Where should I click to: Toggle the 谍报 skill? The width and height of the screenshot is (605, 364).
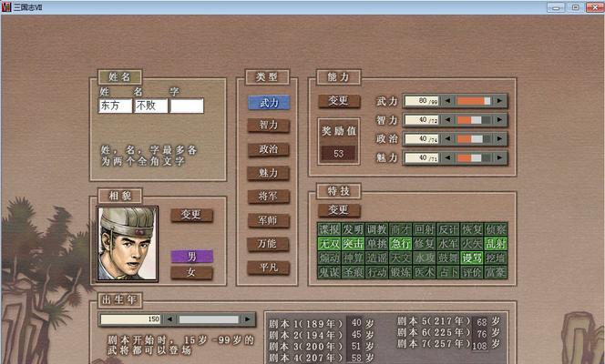coord(329,229)
